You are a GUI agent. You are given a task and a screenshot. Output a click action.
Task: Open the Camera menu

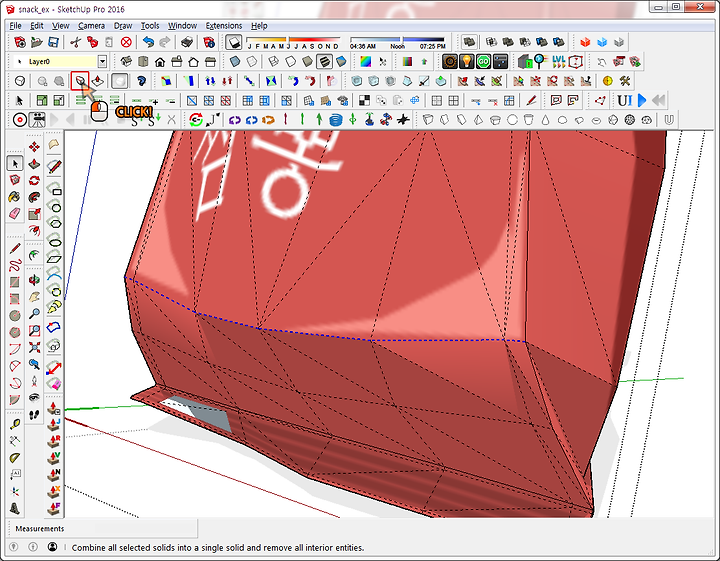click(91, 25)
